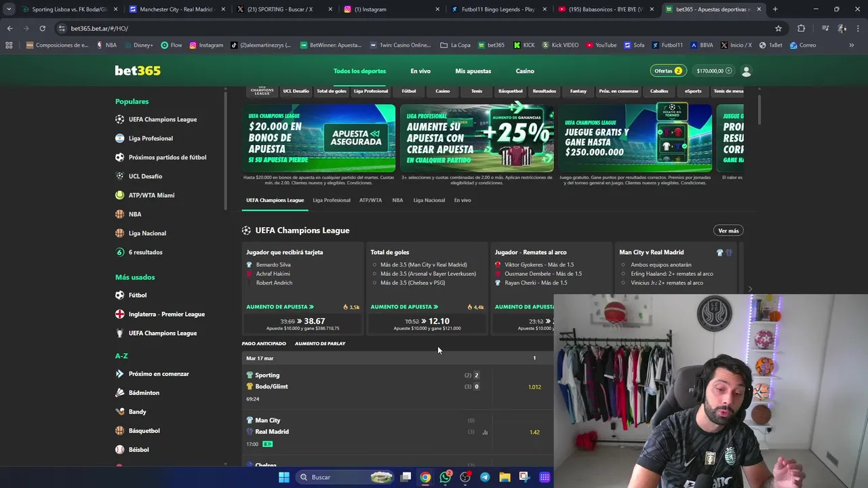Click the 1.42 odds for Man City
This screenshot has height=488, width=868.
pyautogui.click(x=534, y=432)
